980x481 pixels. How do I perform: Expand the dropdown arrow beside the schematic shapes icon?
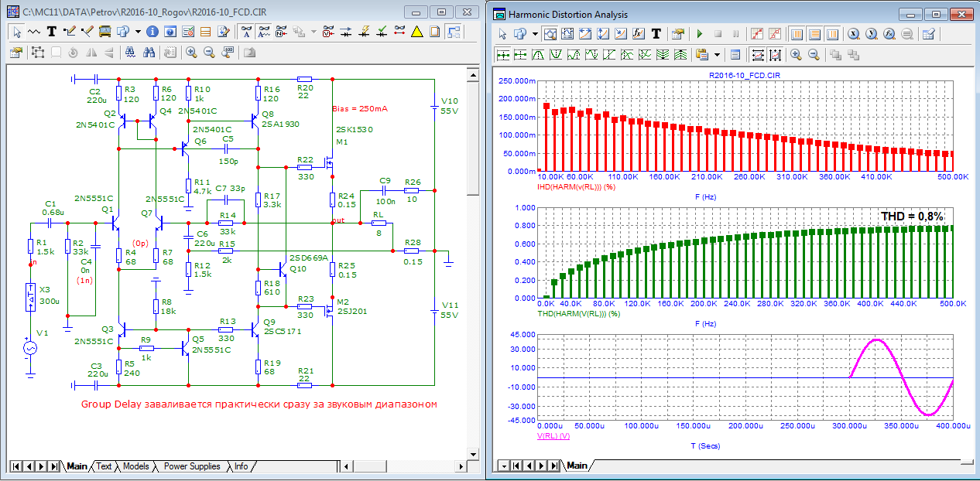click(138, 32)
